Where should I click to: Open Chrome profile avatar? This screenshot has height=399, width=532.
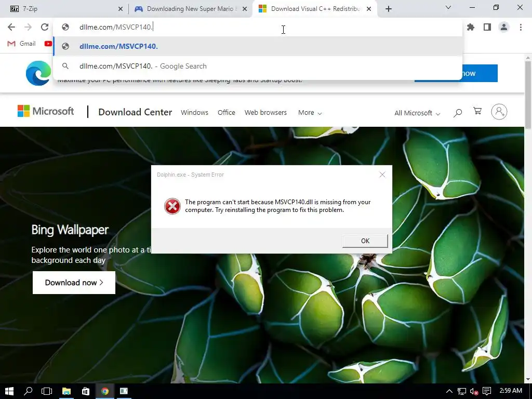click(x=504, y=27)
